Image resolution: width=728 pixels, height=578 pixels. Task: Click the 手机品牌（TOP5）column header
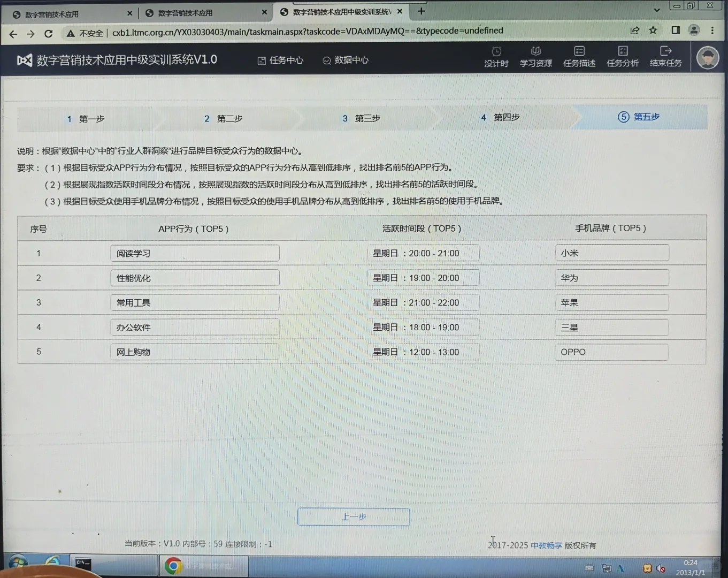click(610, 228)
